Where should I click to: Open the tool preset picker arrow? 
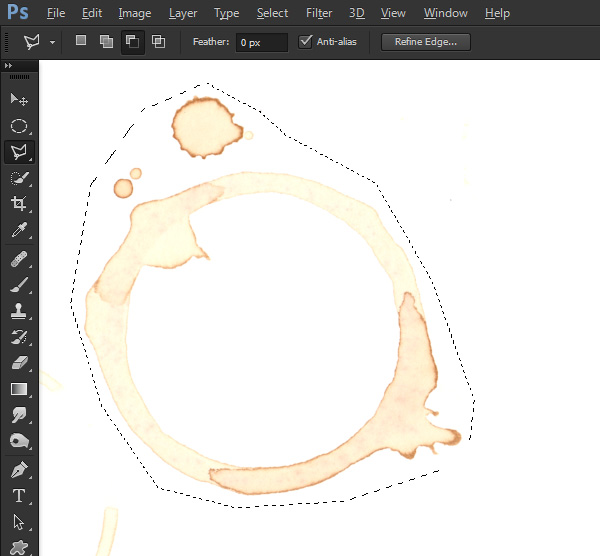tap(52, 42)
